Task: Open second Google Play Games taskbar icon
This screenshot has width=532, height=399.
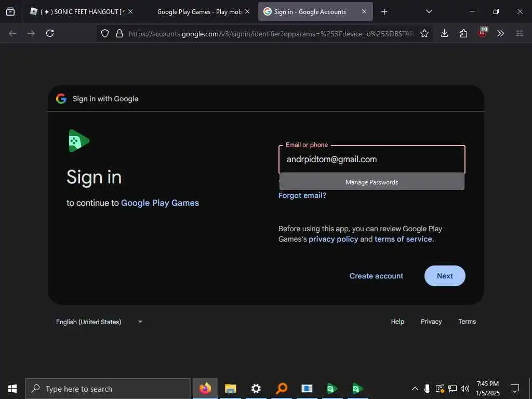Action: point(357,389)
